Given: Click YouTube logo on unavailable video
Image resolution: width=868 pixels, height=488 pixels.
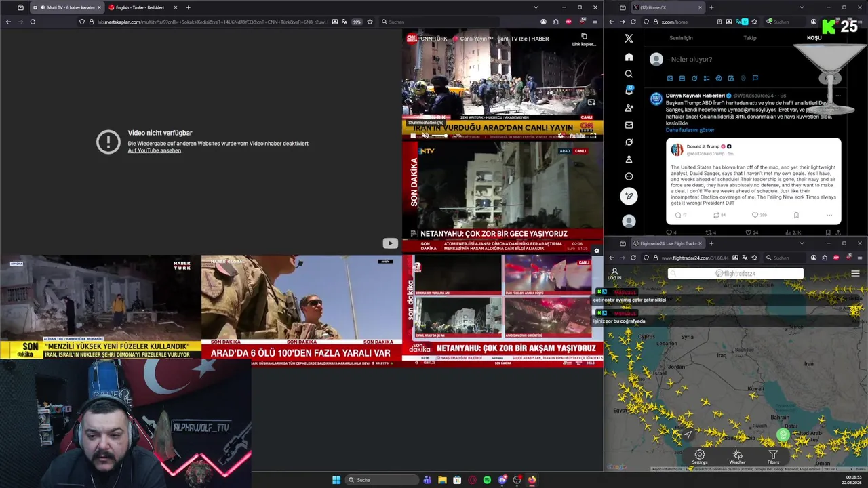Looking at the screenshot, I should click(390, 243).
